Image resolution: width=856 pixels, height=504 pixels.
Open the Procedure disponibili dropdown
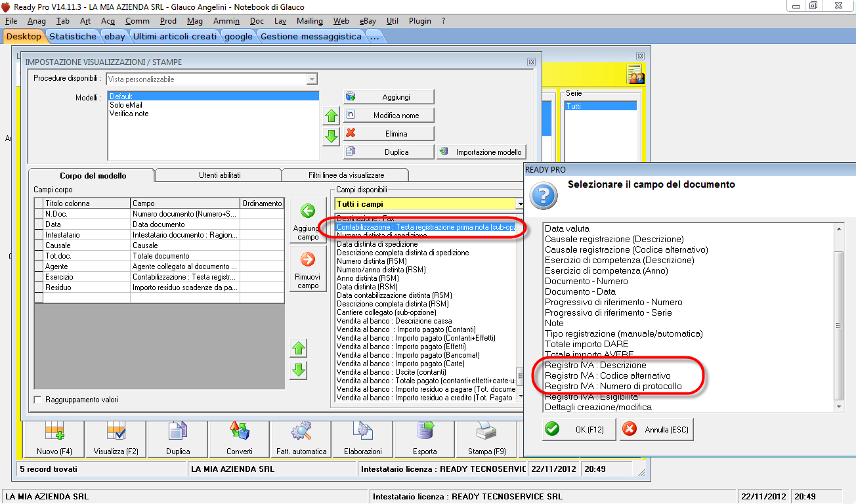click(x=312, y=79)
